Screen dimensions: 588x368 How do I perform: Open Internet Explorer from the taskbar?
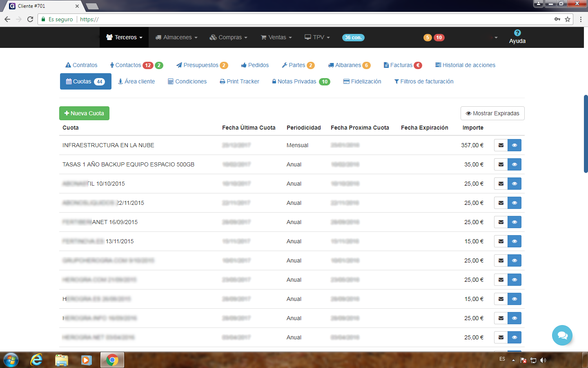tap(36, 360)
